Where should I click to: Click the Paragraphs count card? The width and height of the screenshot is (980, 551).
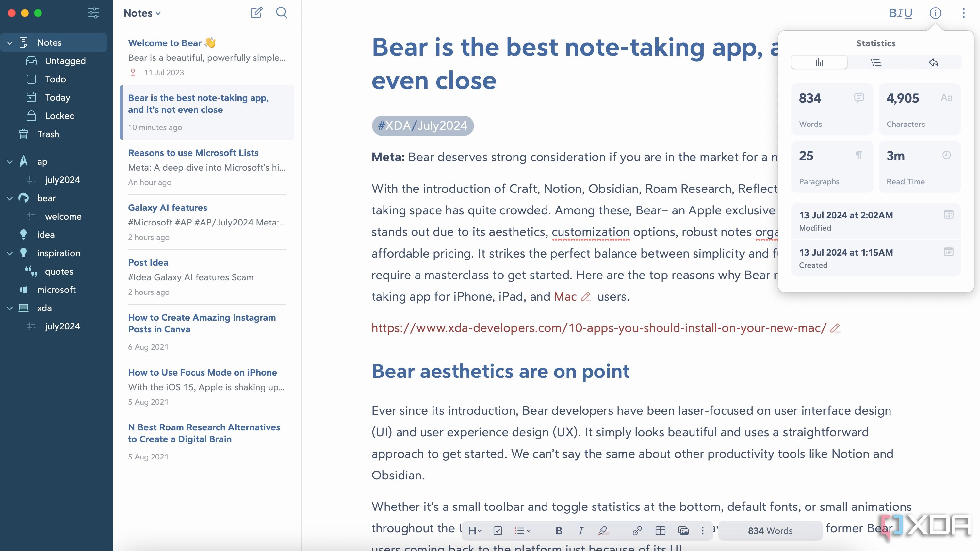click(832, 167)
